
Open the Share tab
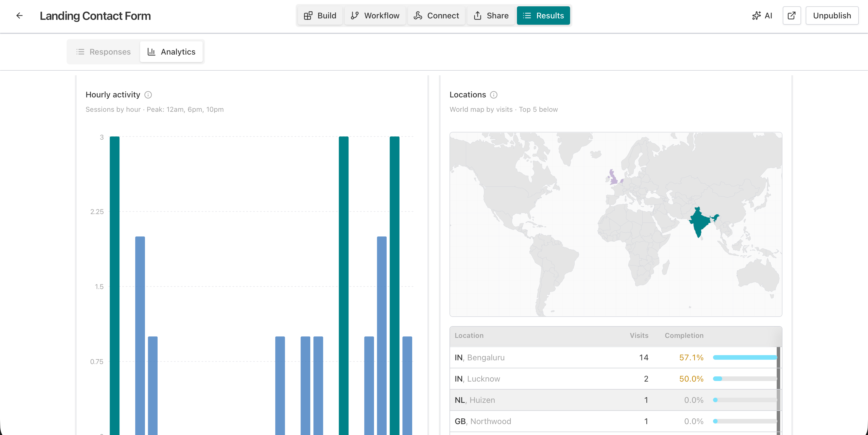point(491,16)
